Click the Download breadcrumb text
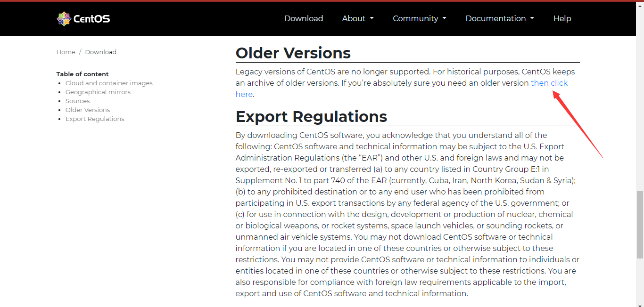Viewport: 644px width, 307px height. (101, 52)
